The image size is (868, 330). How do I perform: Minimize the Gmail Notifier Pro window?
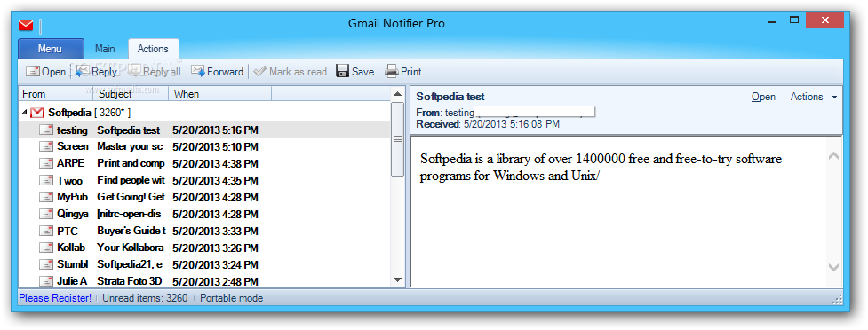tap(772, 21)
